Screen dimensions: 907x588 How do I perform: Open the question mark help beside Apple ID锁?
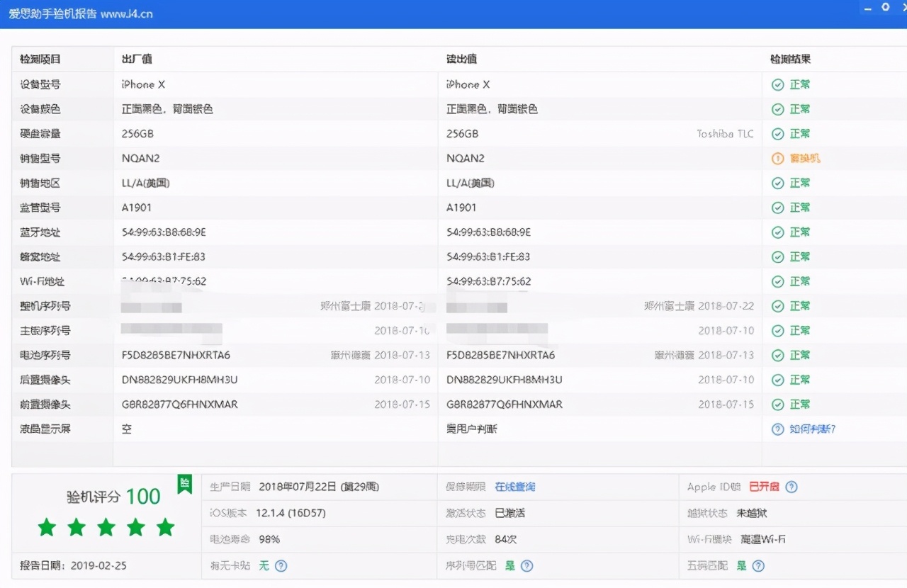(x=791, y=487)
